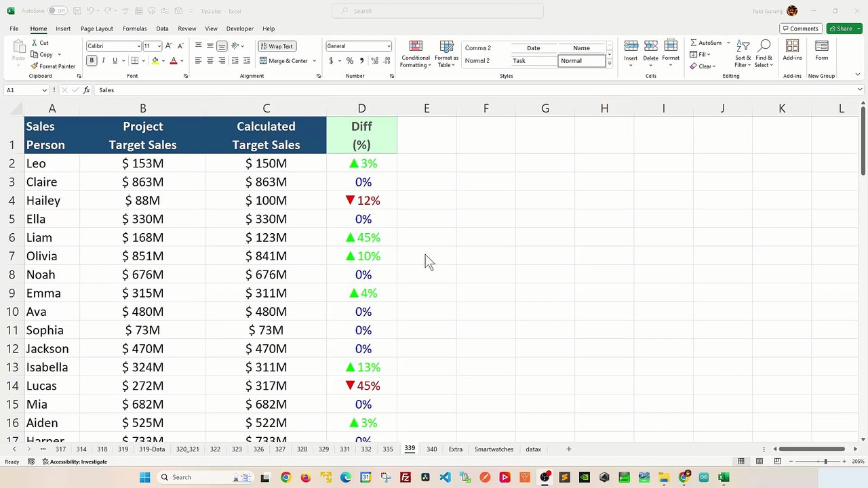Click Accessibility: Investigate in status bar
The height and width of the screenshot is (488, 868).
pos(75,462)
